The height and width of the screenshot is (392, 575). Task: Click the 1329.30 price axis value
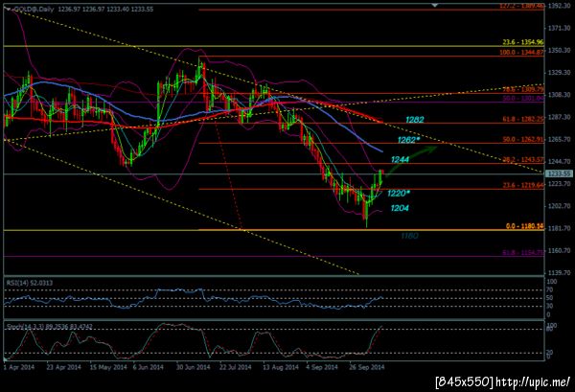(559, 73)
